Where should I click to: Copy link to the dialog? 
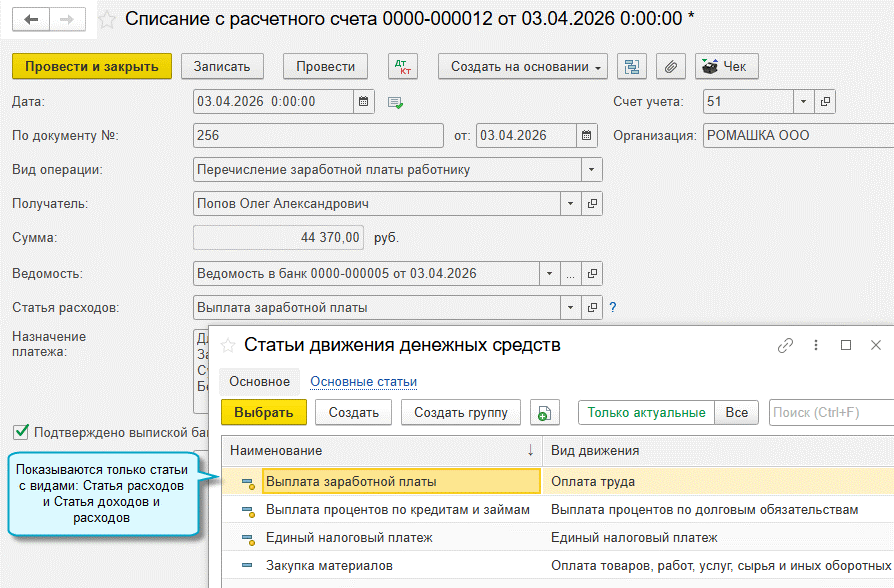tap(786, 345)
